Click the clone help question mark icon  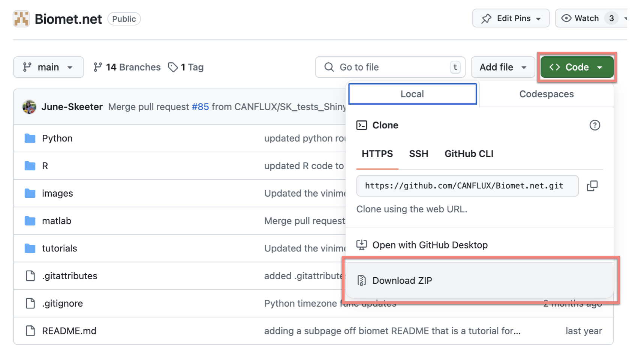pos(595,125)
